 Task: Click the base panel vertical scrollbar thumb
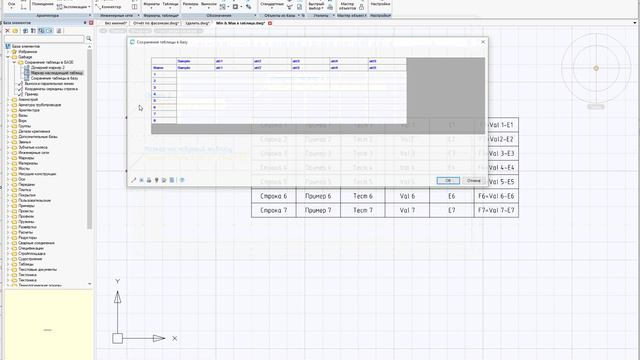pyautogui.click(x=89, y=139)
